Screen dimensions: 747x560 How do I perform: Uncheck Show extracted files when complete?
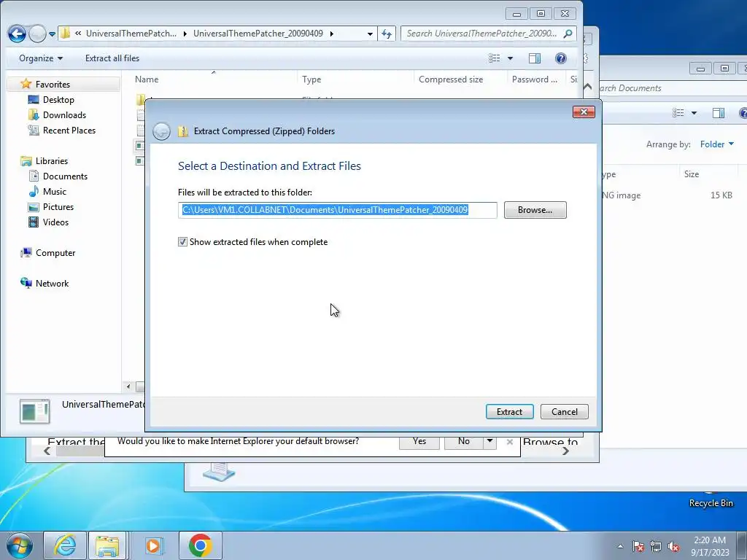tap(182, 242)
